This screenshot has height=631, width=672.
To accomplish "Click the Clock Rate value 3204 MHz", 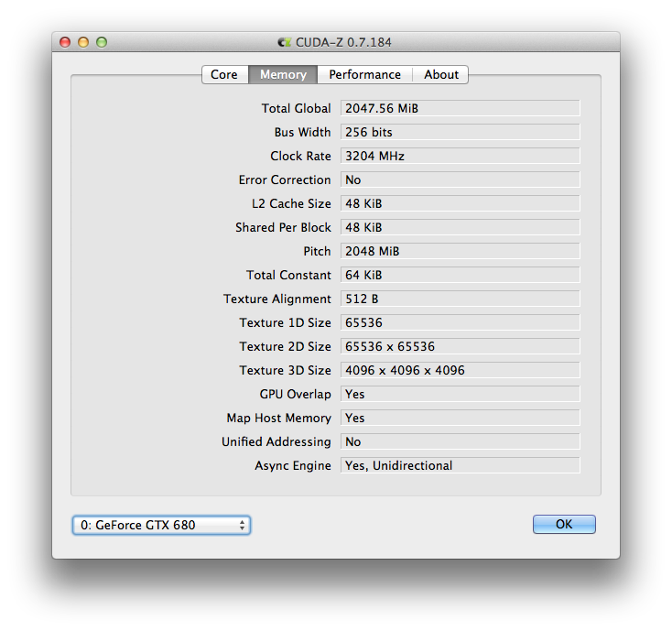I will [461, 156].
